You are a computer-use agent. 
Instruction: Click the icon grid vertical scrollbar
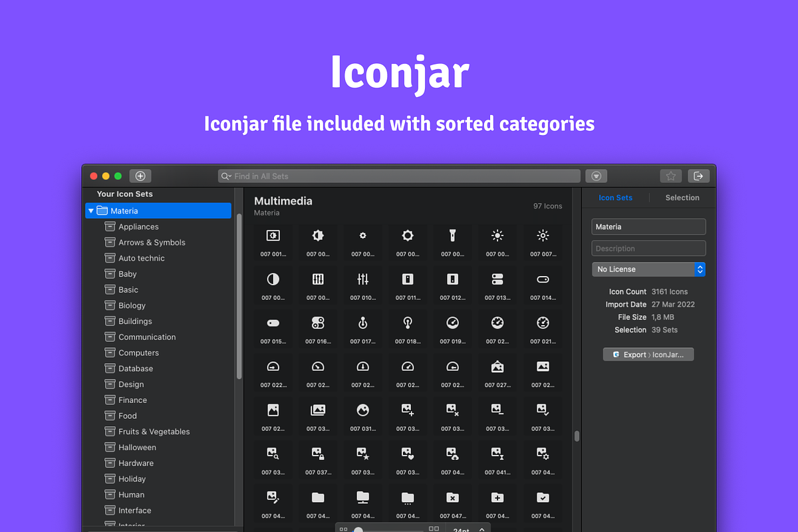click(x=577, y=436)
